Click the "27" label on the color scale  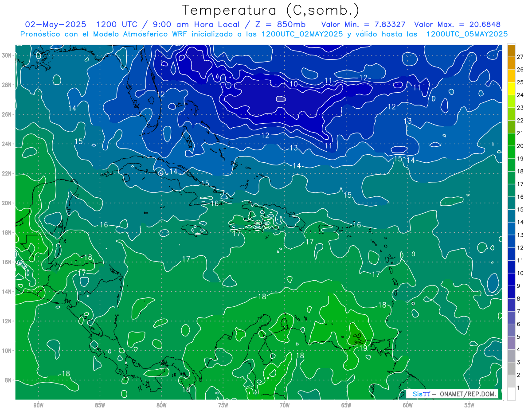click(520, 56)
